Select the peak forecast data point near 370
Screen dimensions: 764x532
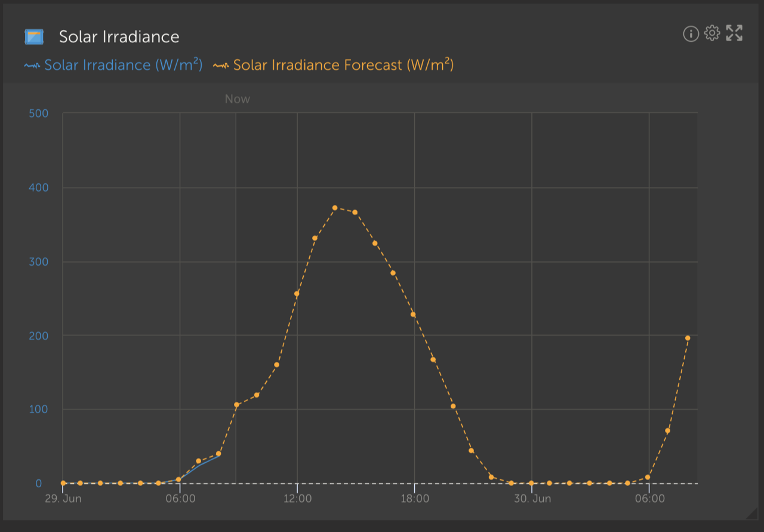pyautogui.click(x=336, y=208)
